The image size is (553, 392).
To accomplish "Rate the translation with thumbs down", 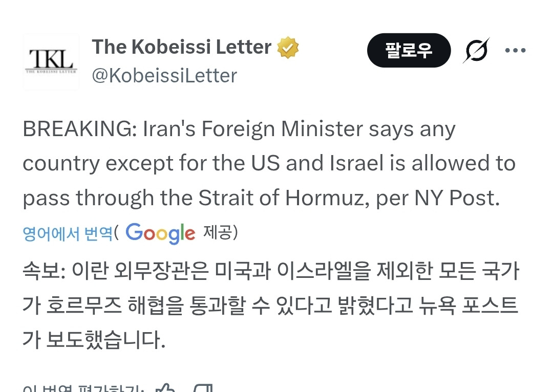I will pyautogui.click(x=204, y=388).
